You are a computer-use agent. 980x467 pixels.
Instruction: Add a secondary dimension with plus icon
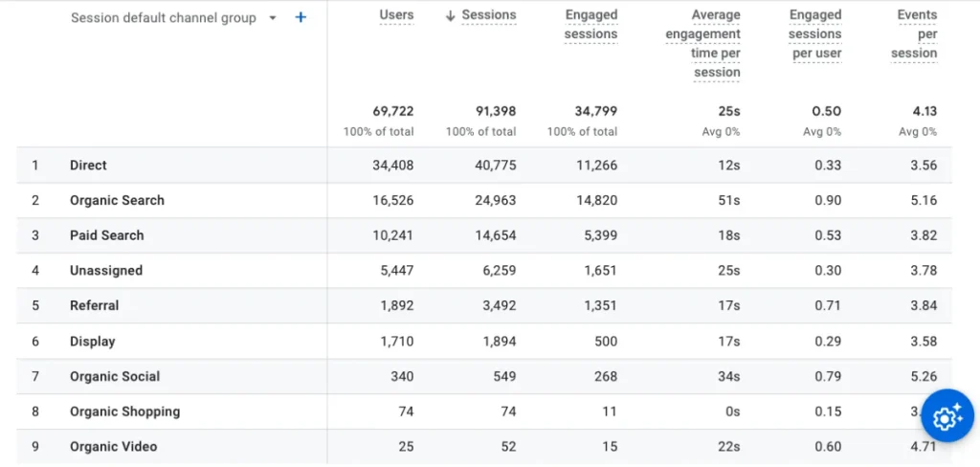(301, 17)
